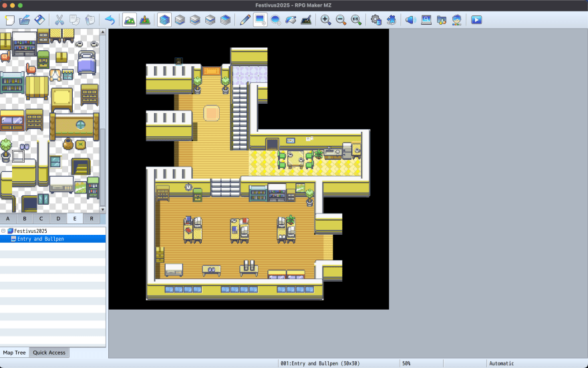
Task: Choose the Shadow Pen tool
Action: 306,20
